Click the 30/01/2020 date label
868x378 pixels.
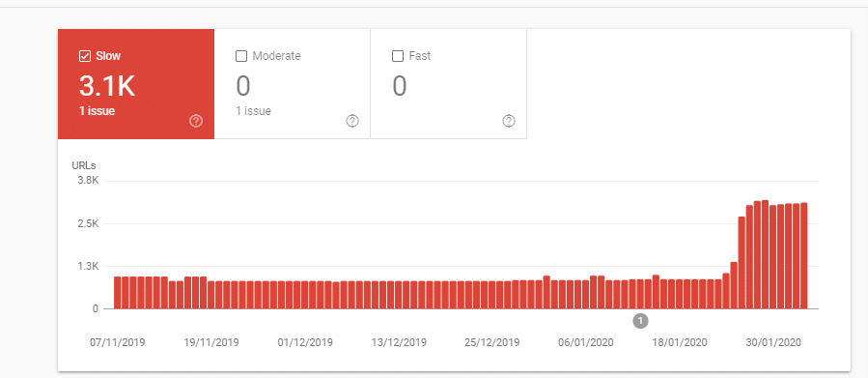(x=772, y=342)
